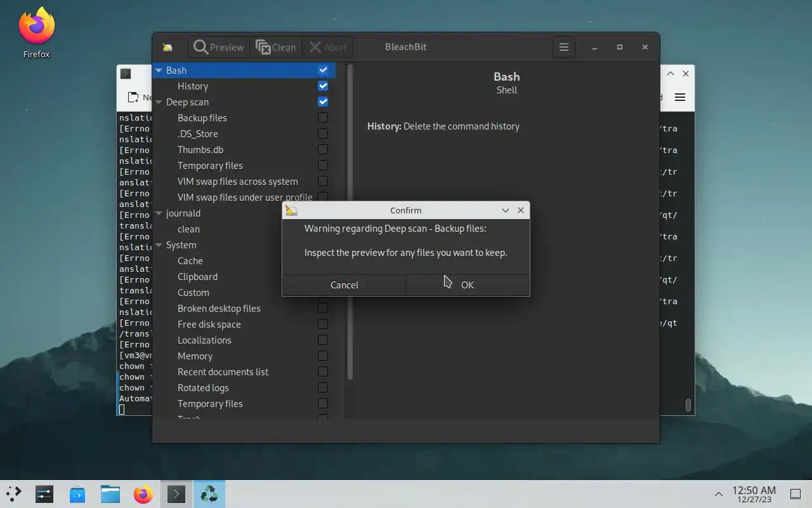Select the journald clean item
The image size is (812, 508).
(188, 229)
